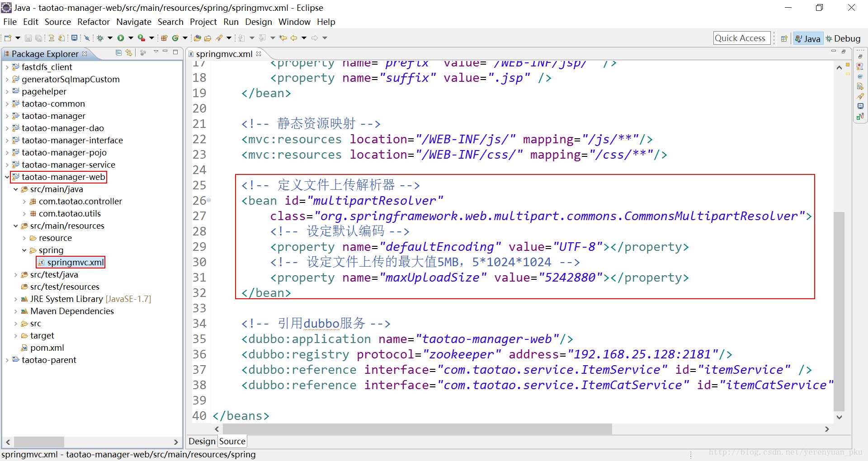Viewport: 868px width, 461px height.
Task: Close the springmvc.xml editor tab
Action: (259, 53)
